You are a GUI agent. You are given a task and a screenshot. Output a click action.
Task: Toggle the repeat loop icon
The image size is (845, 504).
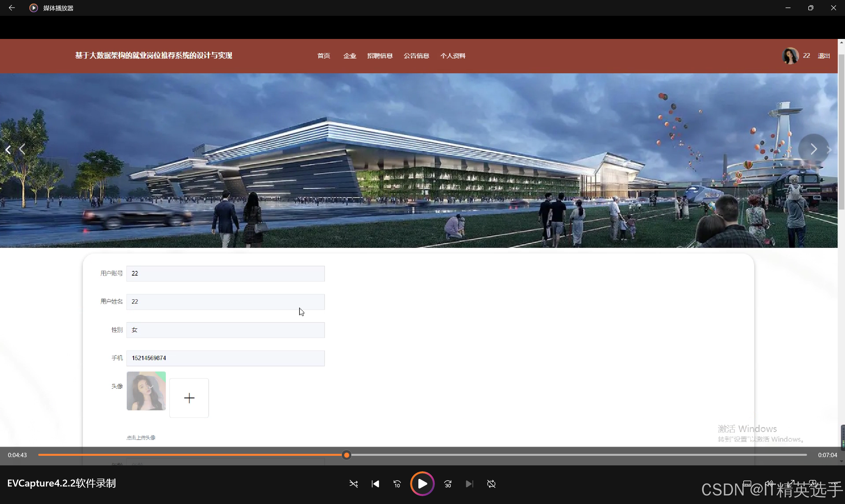click(x=491, y=484)
